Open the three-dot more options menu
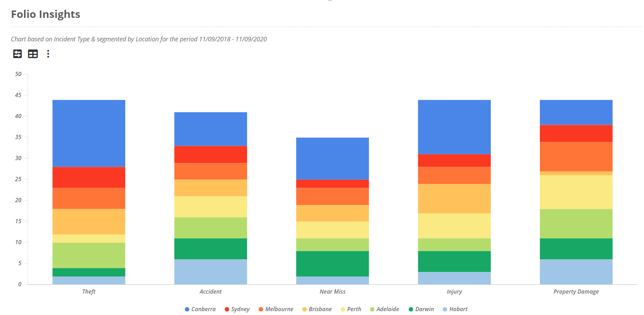644x315 pixels. (48, 54)
